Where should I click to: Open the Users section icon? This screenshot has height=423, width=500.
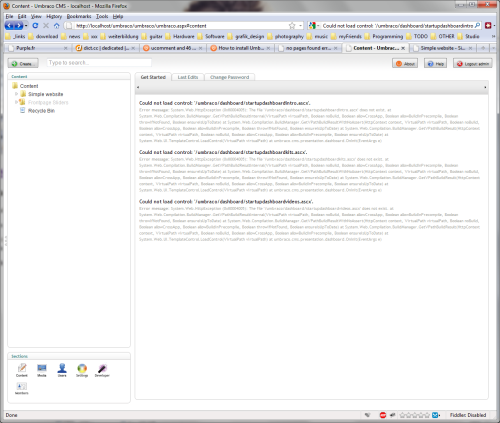tap(62, 370)
